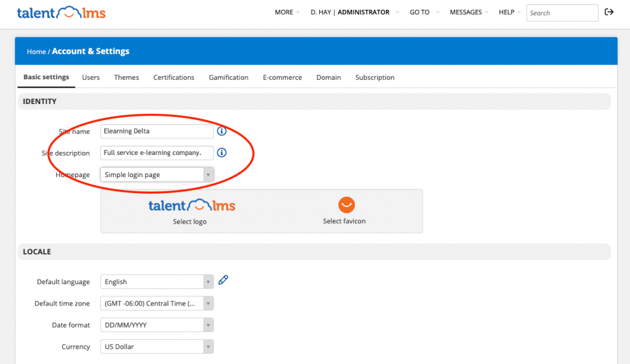This screenshot has height=364, width=630.
Task: Click the info icon beside Site description
Action: [x=221, y=152]
